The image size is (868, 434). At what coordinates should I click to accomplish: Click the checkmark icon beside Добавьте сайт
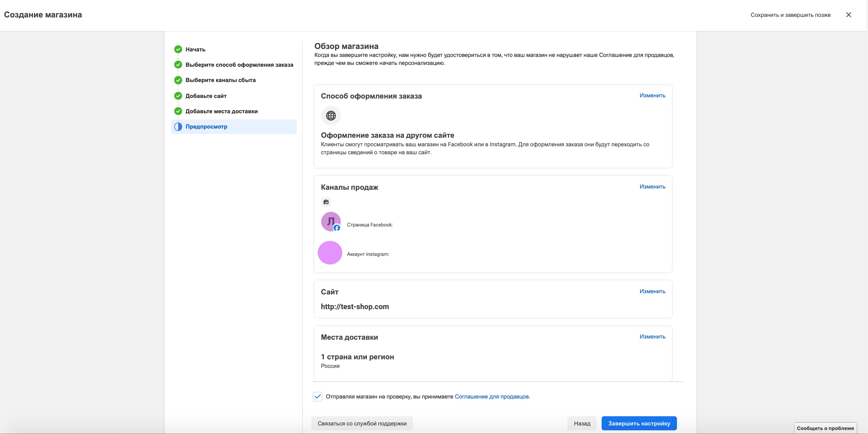178,96
